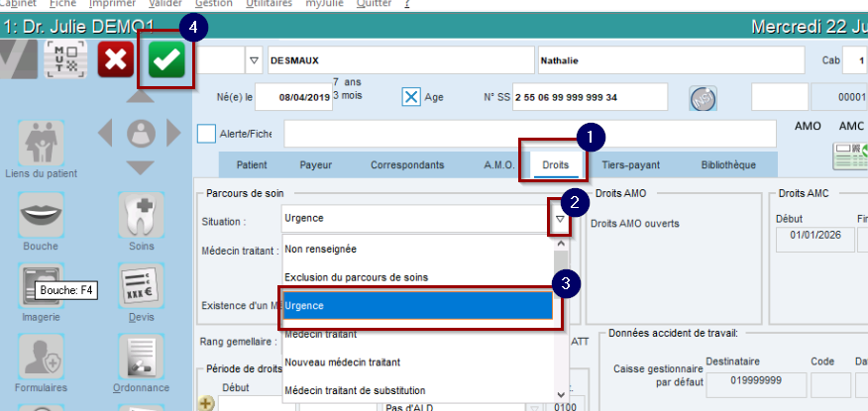Add a rights period with yellow plus

coord(206,404)
